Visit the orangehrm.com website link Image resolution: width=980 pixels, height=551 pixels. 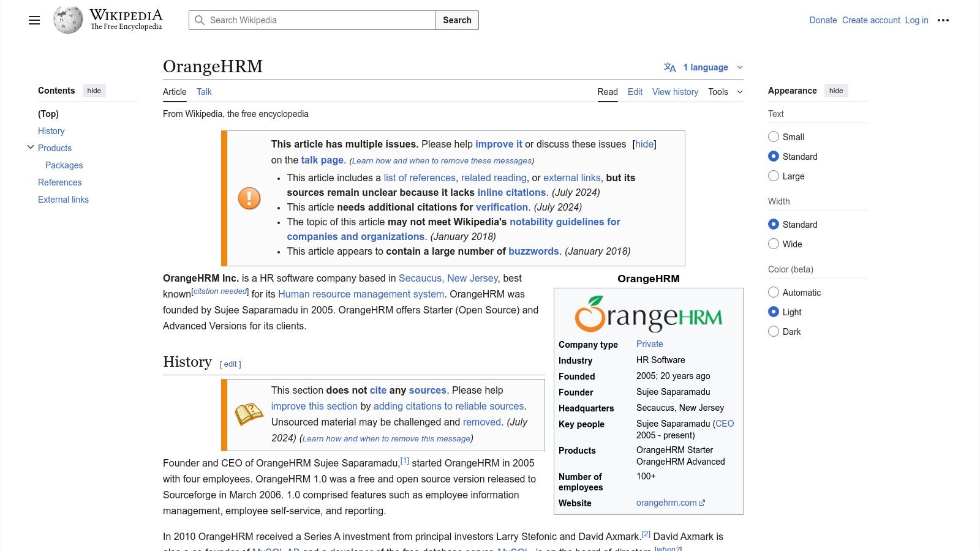tap(670, 503)
